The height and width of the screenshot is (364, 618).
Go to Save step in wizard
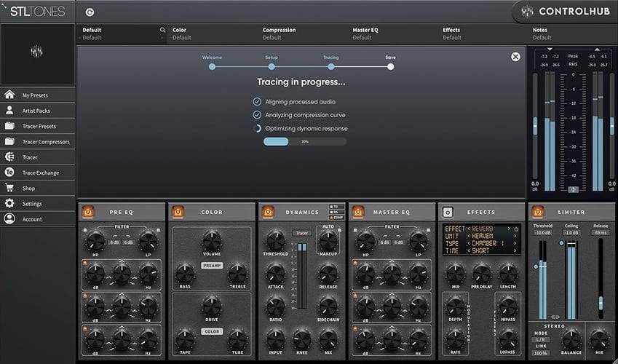391,67
